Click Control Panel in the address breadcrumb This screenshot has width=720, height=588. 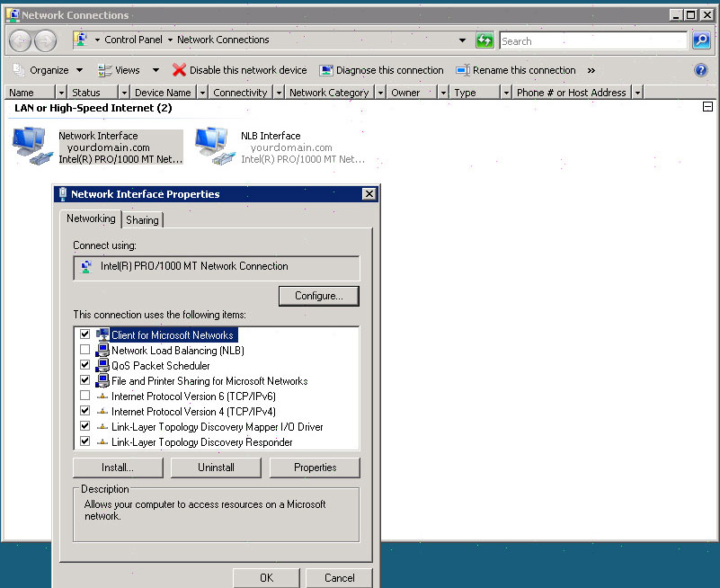133,40
